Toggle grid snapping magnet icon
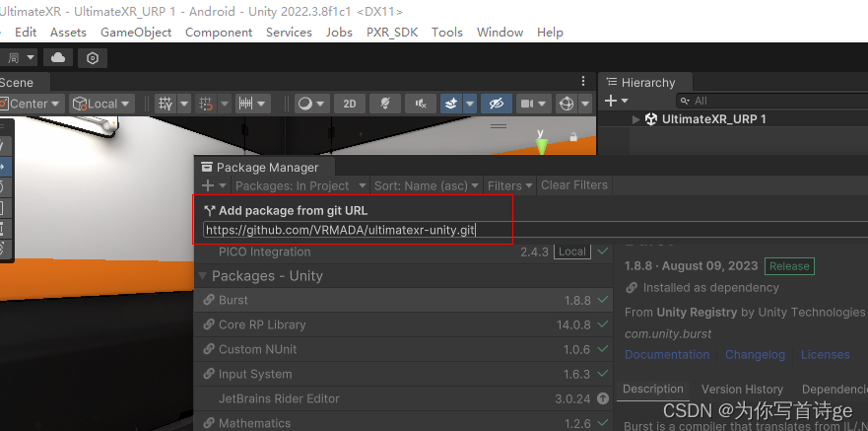Screen dimensions: 868x431 (x=206, y=104)
